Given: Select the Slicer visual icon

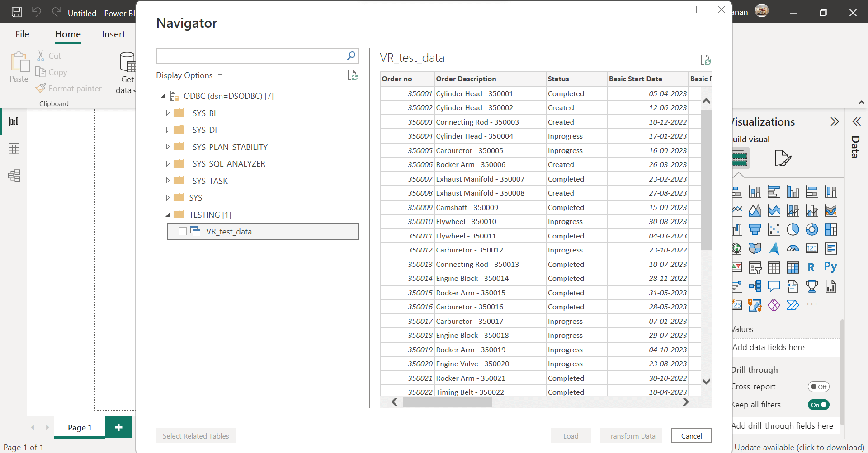Looking at the screenshot, I should pyautogui.click(x=755, y=267).
